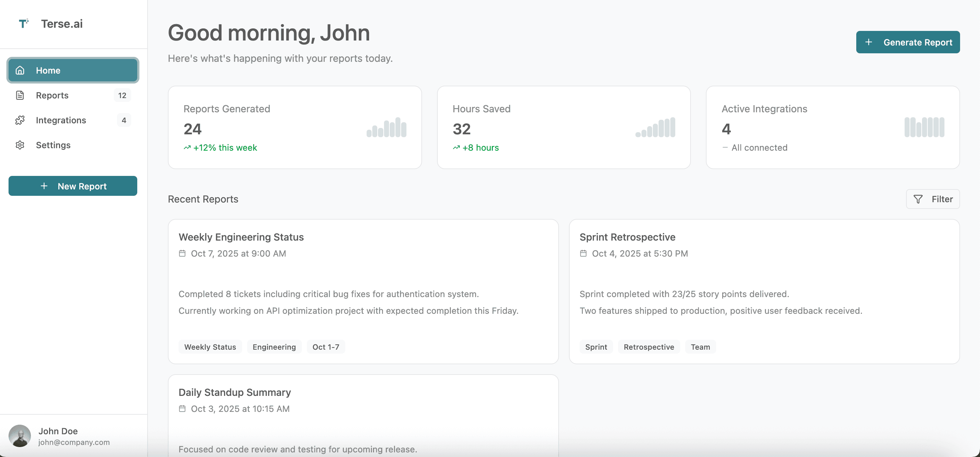
Task: Click the trend arrow beside +8 hours
Action: click(456, 147)
